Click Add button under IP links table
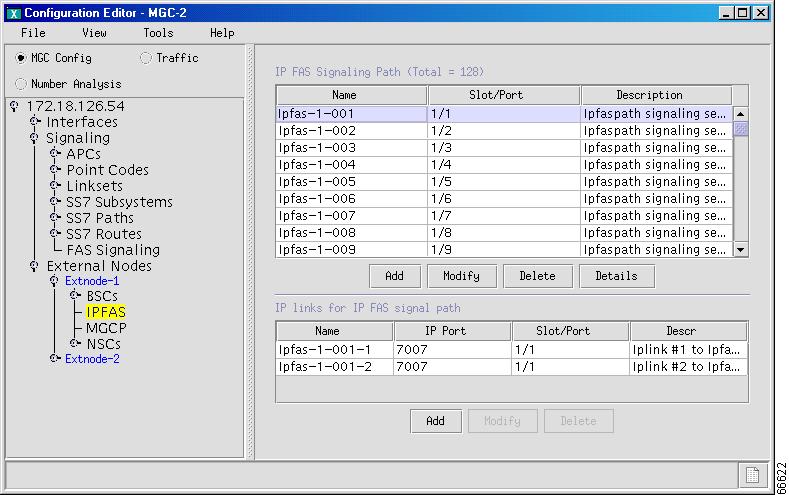This screenshot has width=789, height=495. (x=435, y=421)
